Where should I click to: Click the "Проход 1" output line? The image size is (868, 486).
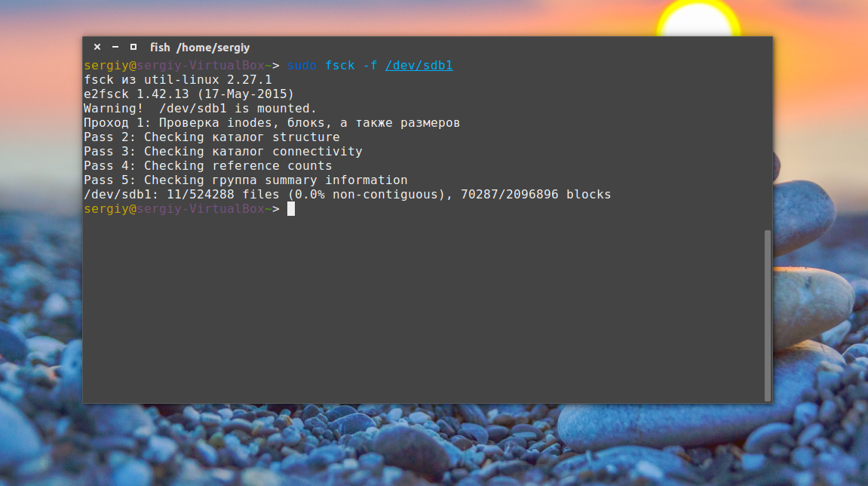[x=271, y=123]
